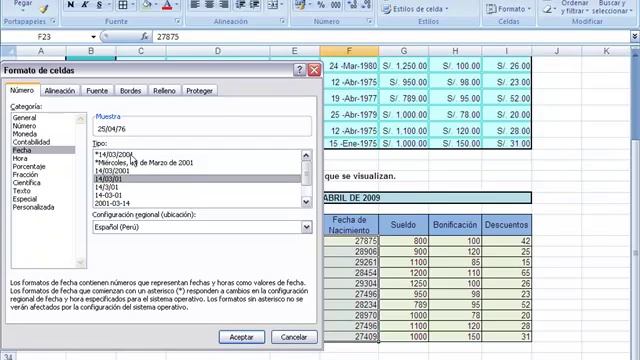Open Configuración regional dropdown
This screenshot has width=640, height=360.
[x=307, y=227]
